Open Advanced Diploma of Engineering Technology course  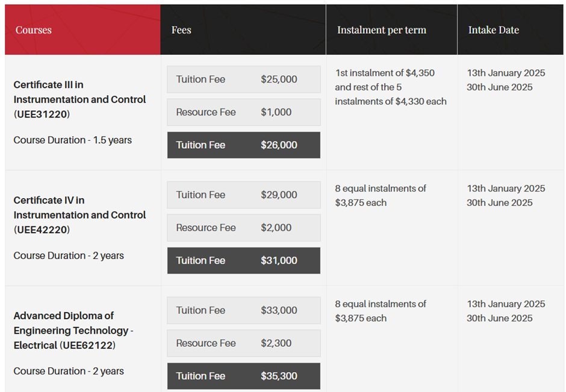tap(73, 323)
